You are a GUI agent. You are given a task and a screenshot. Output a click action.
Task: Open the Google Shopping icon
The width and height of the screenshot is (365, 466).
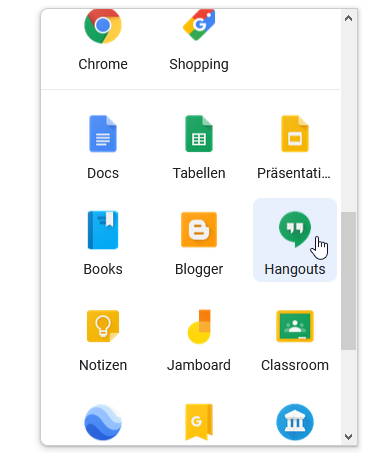pos(199,25)
